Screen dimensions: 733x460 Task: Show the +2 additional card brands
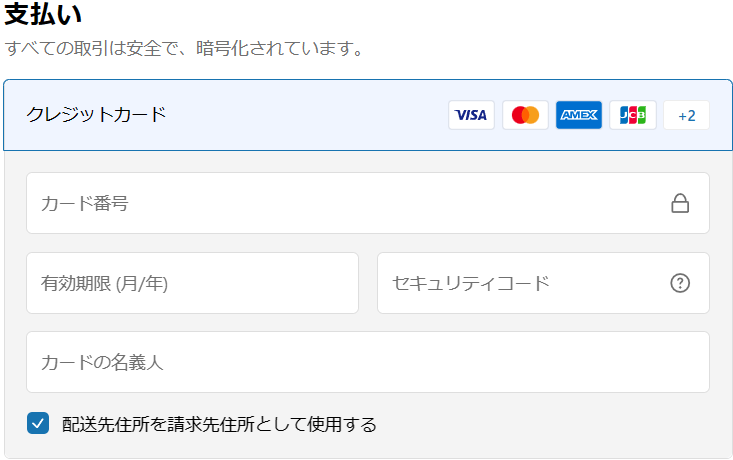pyautogui.click(x=686, y=115)
